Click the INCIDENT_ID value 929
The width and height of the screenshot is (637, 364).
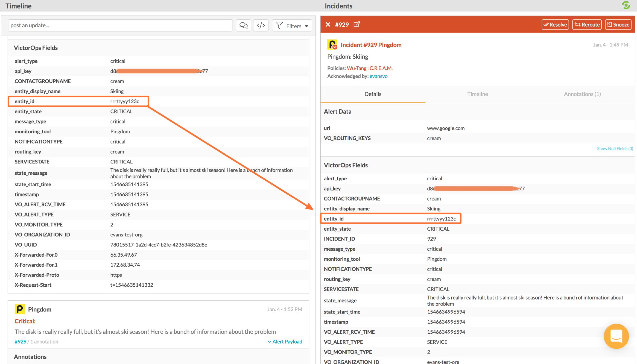431,239
